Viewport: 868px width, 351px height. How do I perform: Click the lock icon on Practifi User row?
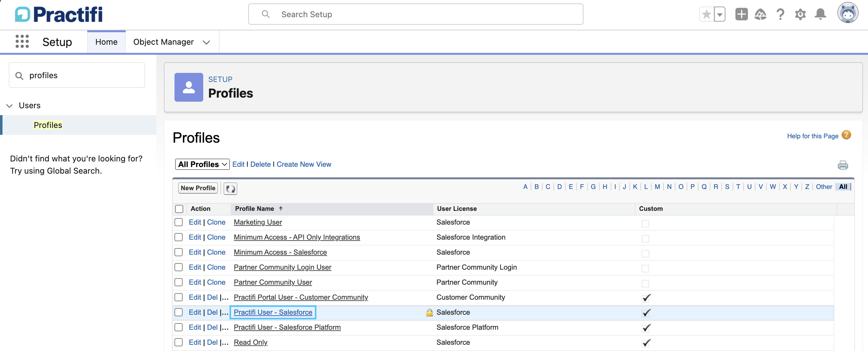pyautogui.click(x=429, y=313)
